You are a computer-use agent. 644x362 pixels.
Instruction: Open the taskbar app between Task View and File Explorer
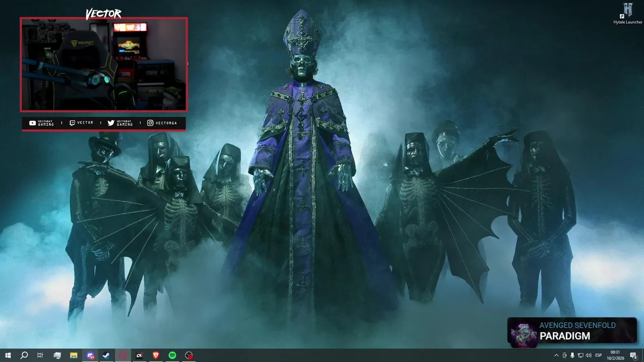click(57, 355)
